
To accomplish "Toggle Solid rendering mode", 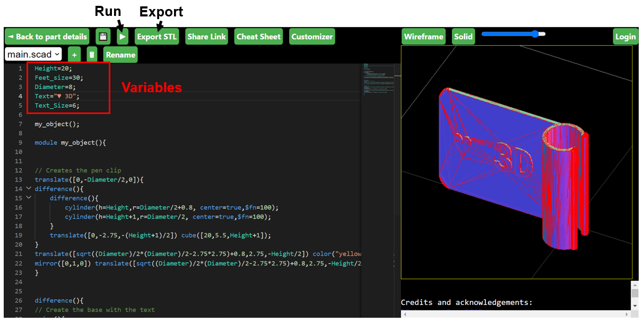I will [463, 37].
